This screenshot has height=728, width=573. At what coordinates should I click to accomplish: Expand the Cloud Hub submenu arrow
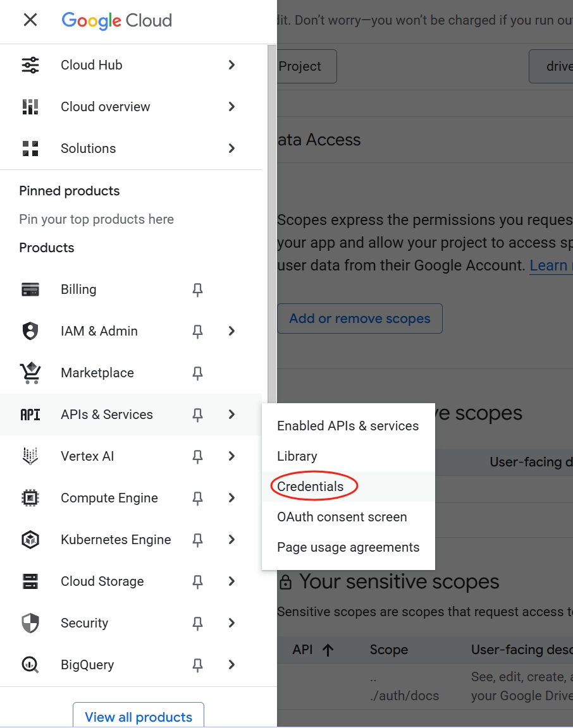(x=231, y=65)
